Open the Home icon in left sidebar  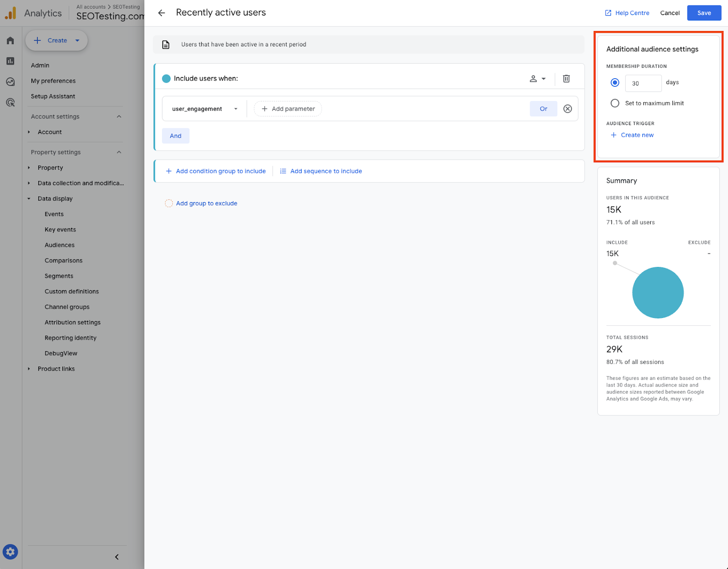10,40
